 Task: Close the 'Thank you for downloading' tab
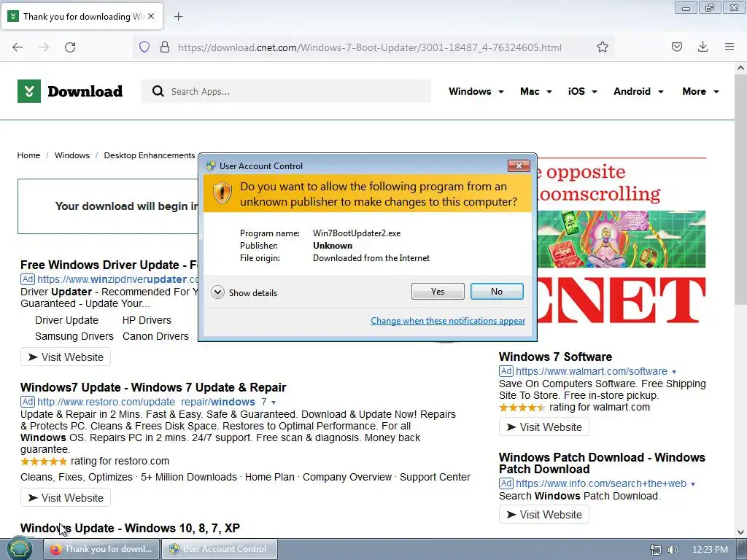pos(151,16)
